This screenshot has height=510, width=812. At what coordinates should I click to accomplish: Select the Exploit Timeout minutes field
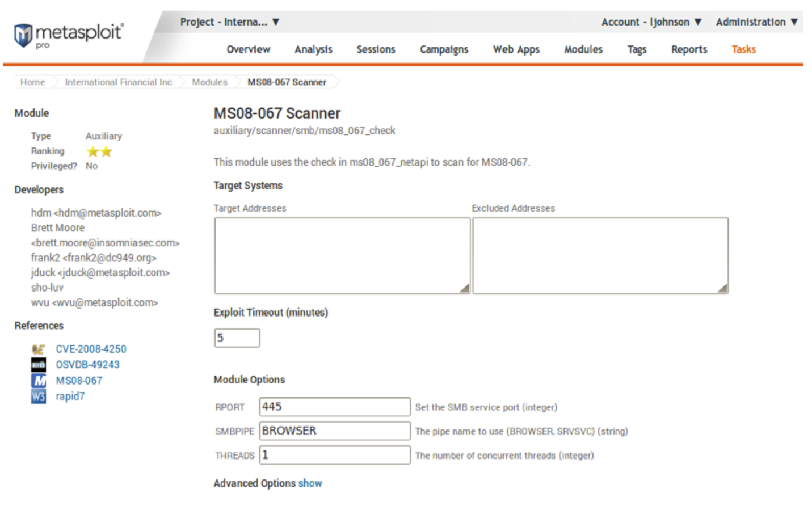pos(237,338)
